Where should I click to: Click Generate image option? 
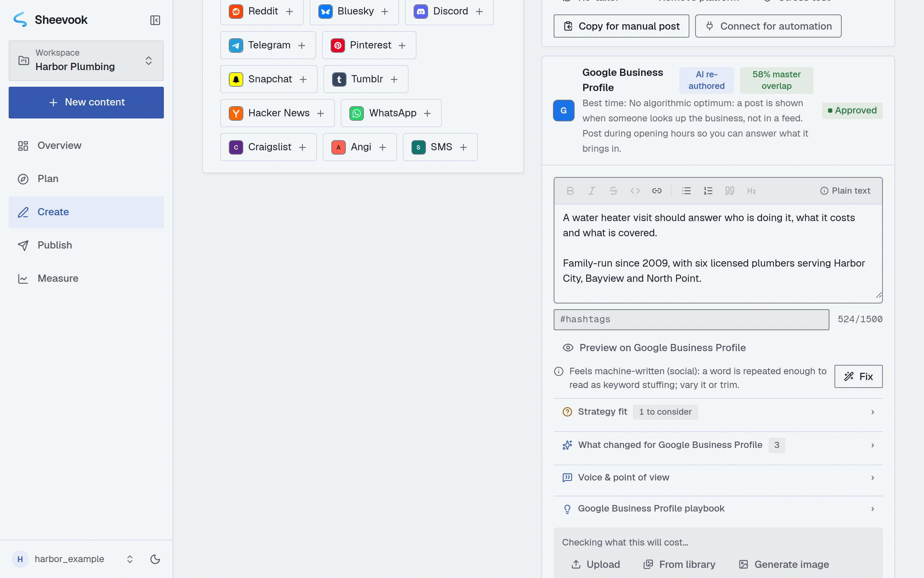784,565
